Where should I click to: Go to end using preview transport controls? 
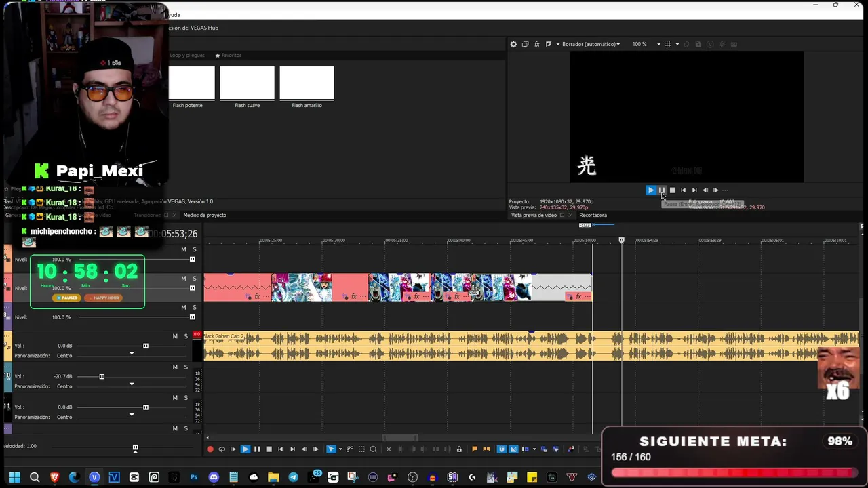[694, 190]
